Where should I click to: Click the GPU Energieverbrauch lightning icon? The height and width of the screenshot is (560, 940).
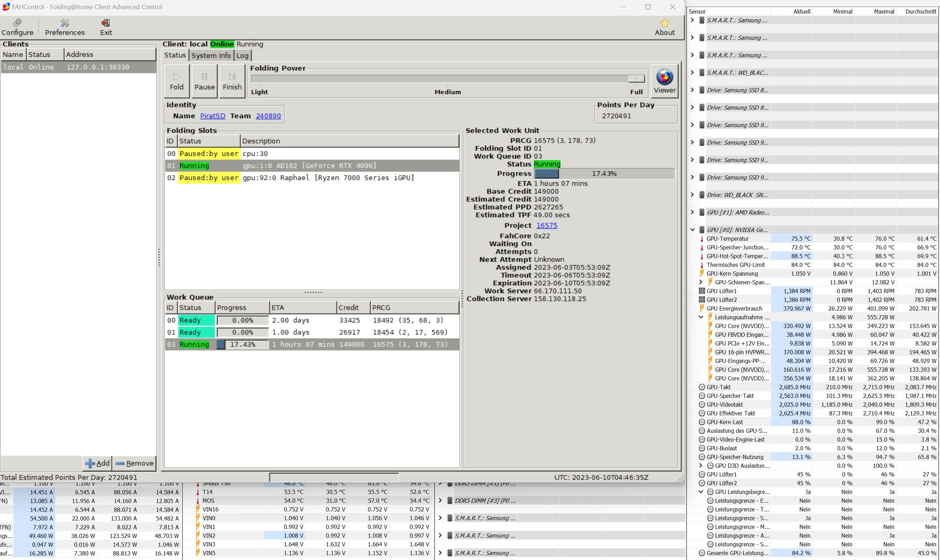pyautogui.click(x=702, y=308)
